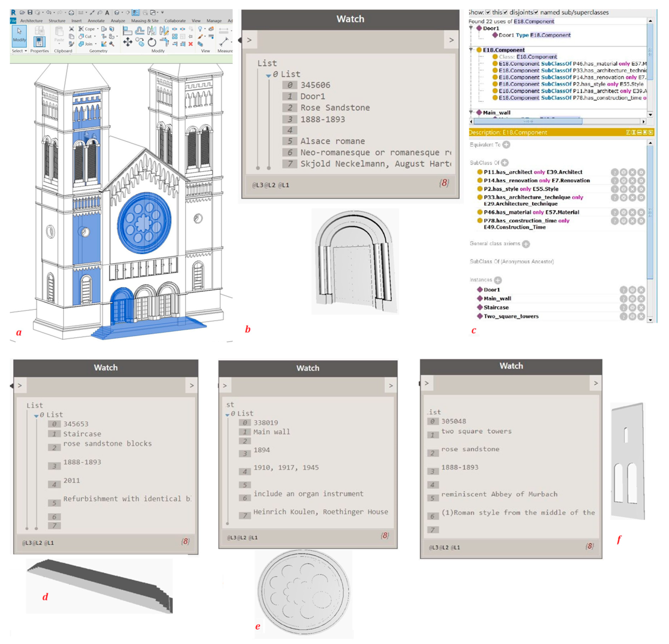Select the Staircase instance
Viewport: 669px width, 644px height.
[x=496, y=307]
